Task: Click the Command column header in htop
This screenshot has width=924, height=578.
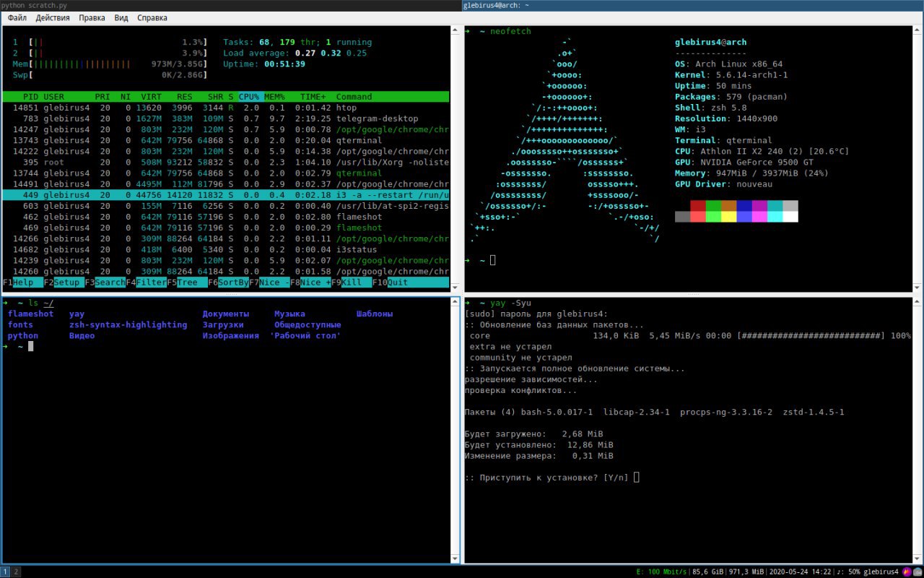Action: [354, 97]
